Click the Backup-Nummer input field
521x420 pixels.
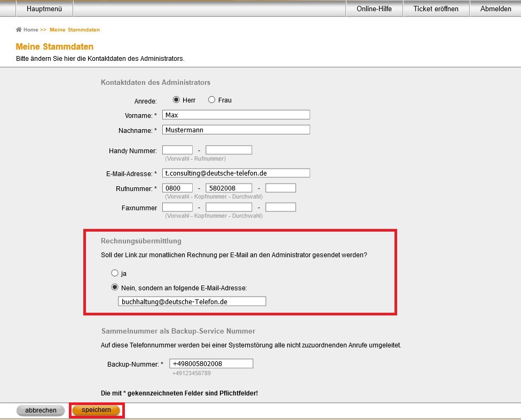point(211,363)
